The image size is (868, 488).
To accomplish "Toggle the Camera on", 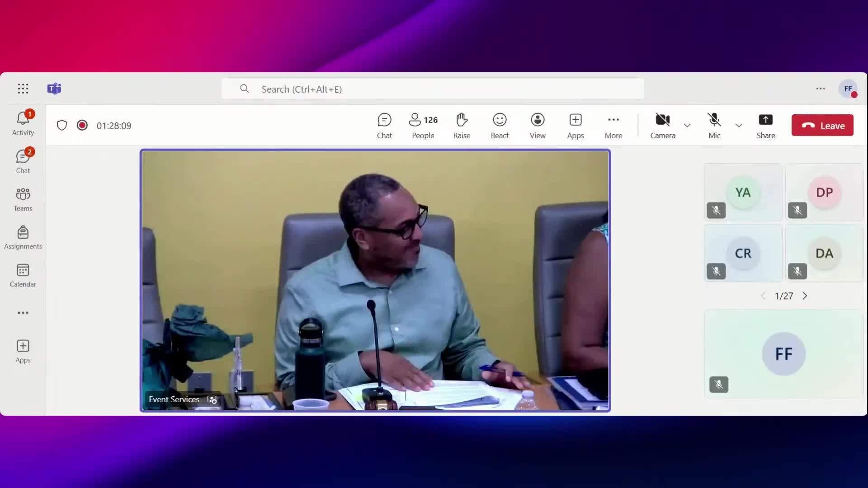I will pyautogui.click(x=662, y=126).
